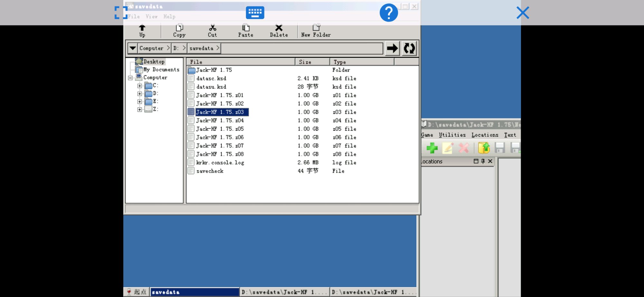
Task: Select the krkr.console.log file
Action: (x=220, y=162)
